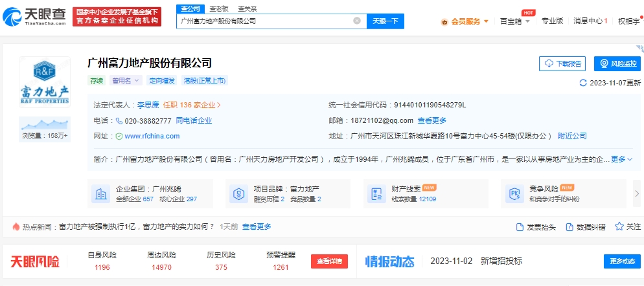
Task: Click 查看更多 beside the hot news
Action: 257,226
